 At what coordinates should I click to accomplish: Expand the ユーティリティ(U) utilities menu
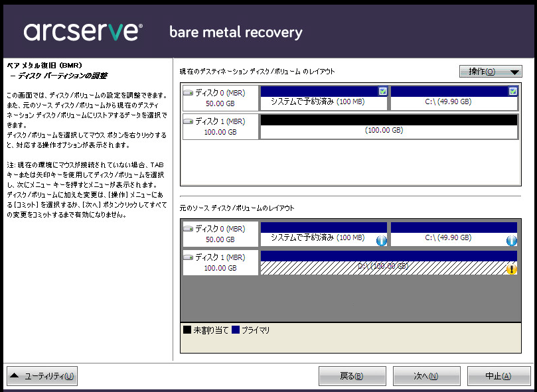(x=42, y=376)
